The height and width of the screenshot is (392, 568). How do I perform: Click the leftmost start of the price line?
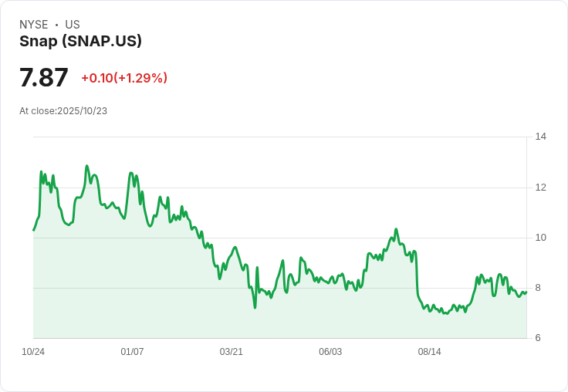point(33,230)
